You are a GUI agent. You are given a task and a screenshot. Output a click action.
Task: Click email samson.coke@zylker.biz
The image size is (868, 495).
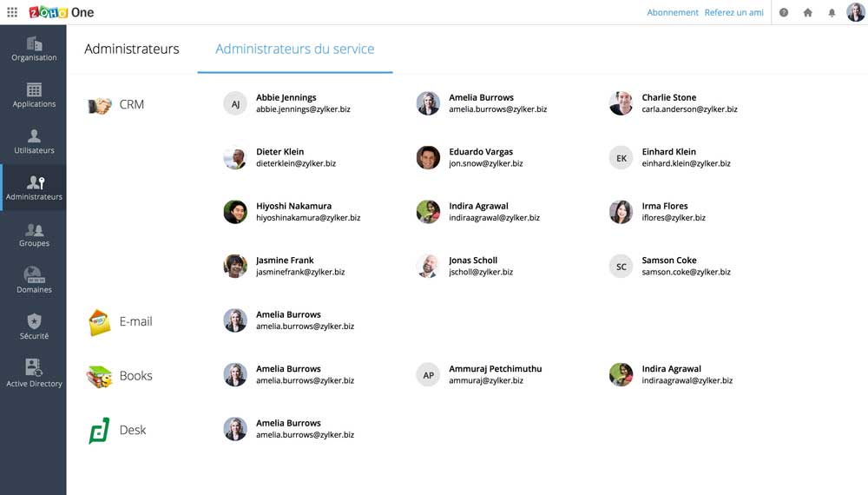[x=686, y=272]
